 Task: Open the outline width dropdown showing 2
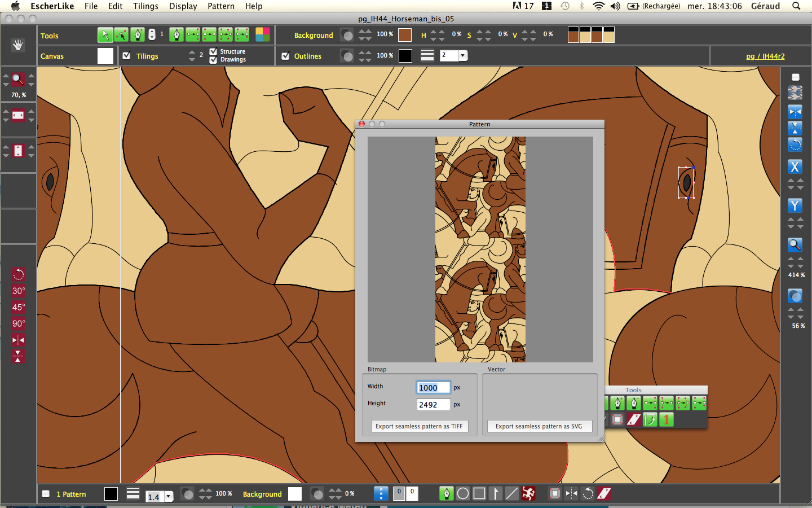coord(463,55)
